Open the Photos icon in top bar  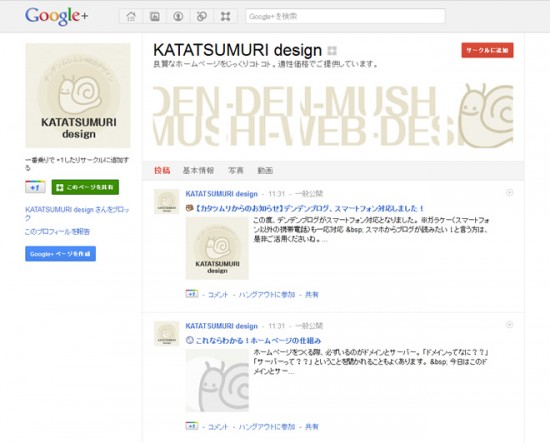pos(155,16)
